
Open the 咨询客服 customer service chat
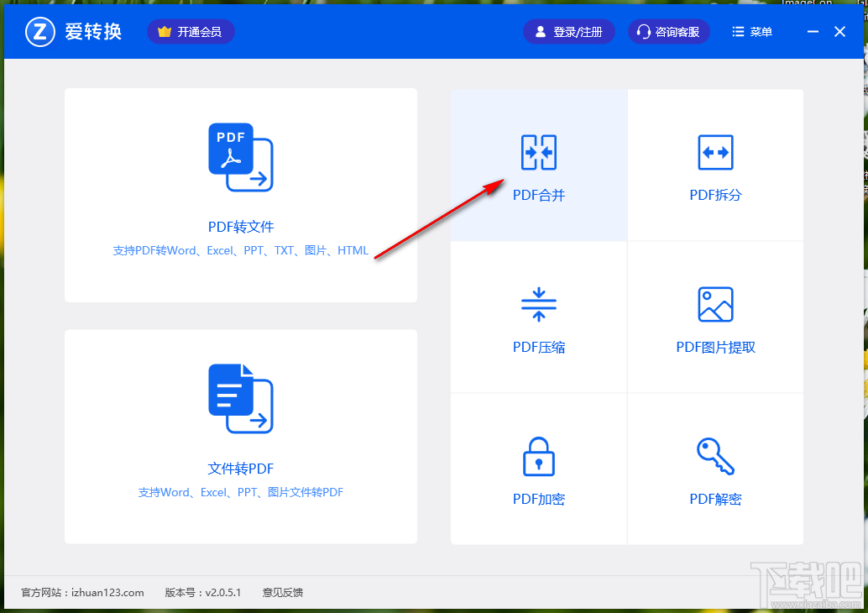(668, 31)
